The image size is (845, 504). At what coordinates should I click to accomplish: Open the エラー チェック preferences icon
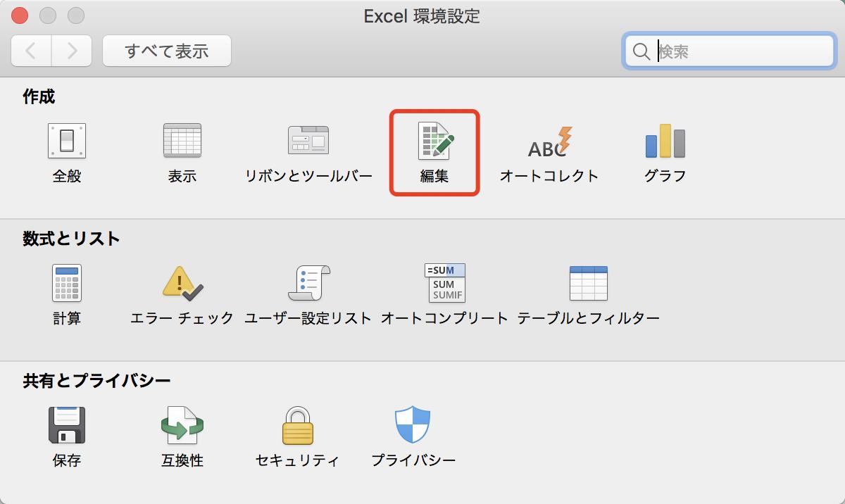pyautogui.click(x=182, y=283)
